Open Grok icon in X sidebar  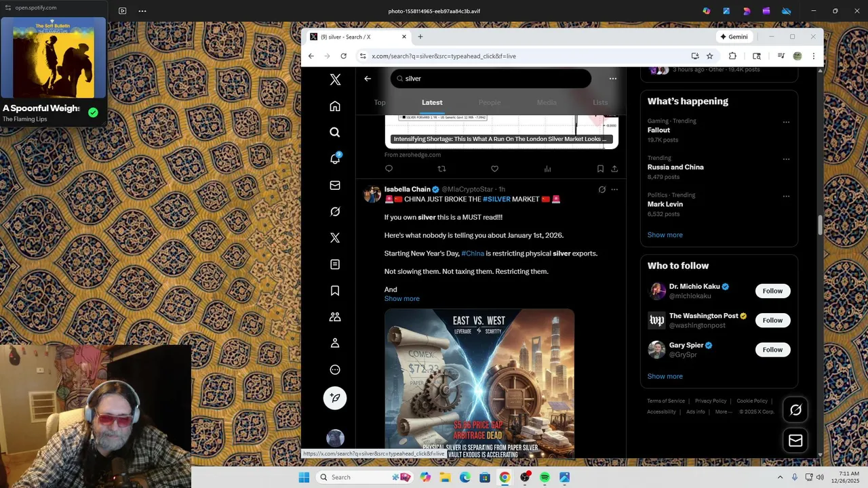[x=335, y=211]
